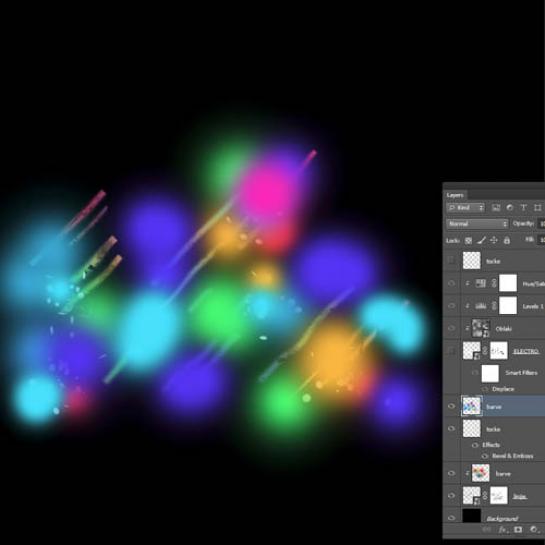This screenshot has width=545, height=545.
Task: Select the Layers panel tab
Action: pos(455,195)
